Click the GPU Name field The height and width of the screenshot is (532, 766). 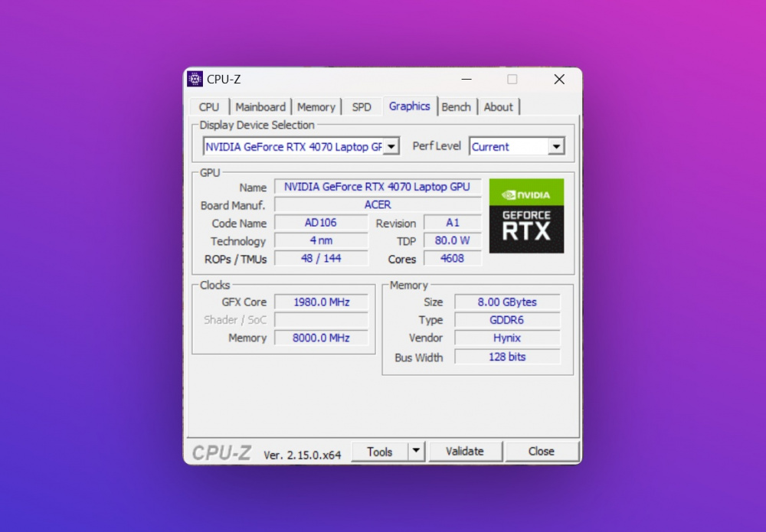pos(378,187)
